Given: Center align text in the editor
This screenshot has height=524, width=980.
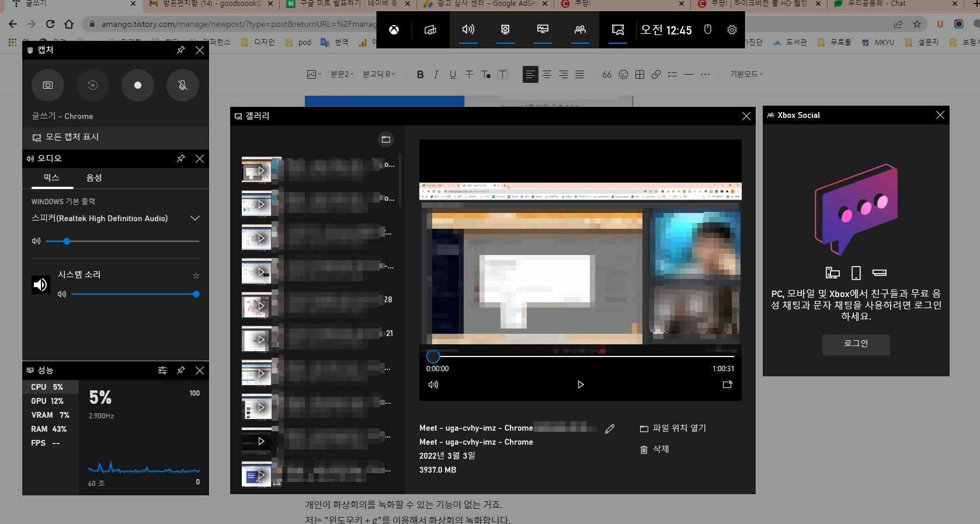Looking at the screenshot, I should click(x=547, y=74).
